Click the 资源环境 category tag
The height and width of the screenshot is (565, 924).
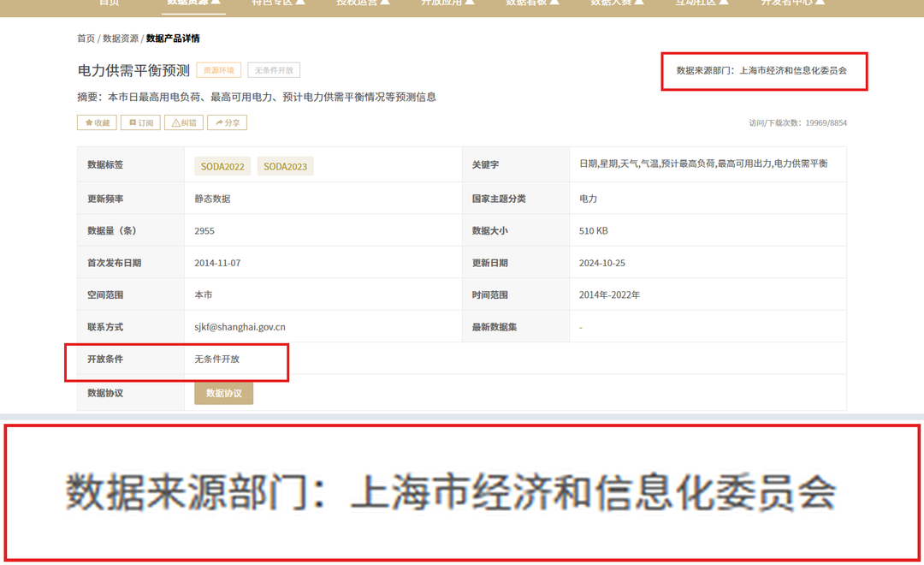tap(219, 70)
